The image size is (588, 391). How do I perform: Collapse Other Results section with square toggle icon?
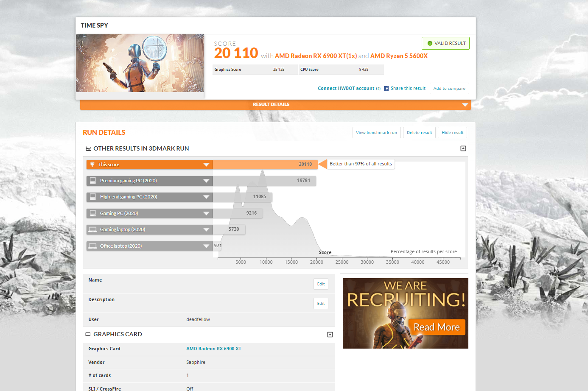point(463,148)
